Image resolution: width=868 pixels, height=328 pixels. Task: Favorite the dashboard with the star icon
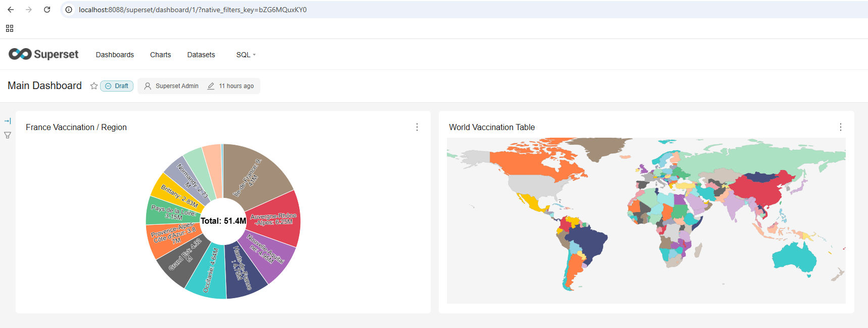point(94,86)
